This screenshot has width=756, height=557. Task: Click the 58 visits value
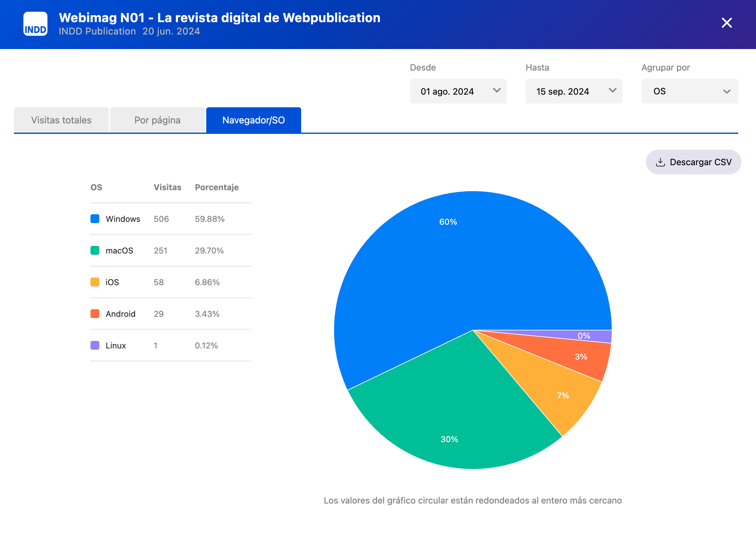tap(159, 283)
